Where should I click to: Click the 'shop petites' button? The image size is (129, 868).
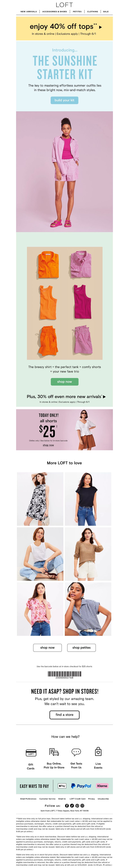click(81, 648)
